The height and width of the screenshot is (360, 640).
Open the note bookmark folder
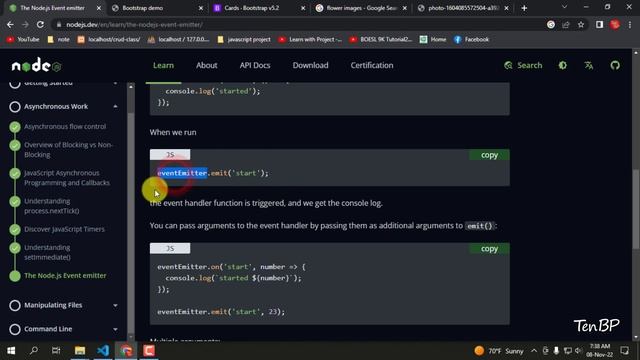coord(58,39)
